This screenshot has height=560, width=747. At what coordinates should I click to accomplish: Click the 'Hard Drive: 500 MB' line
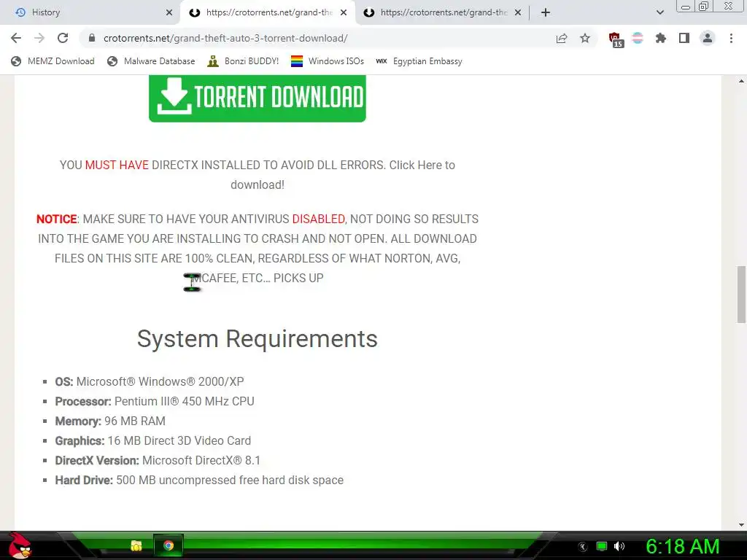(x=199, y=480)
